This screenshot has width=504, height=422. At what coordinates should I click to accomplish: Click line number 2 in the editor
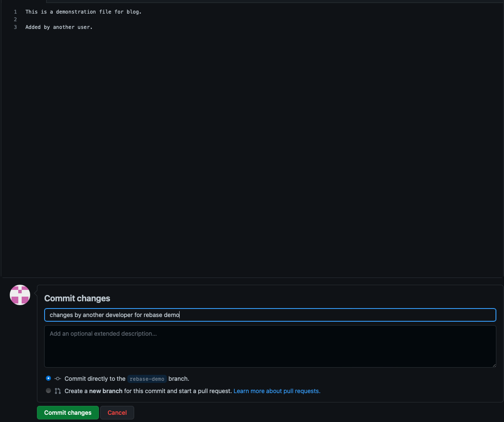click(15, 20)
